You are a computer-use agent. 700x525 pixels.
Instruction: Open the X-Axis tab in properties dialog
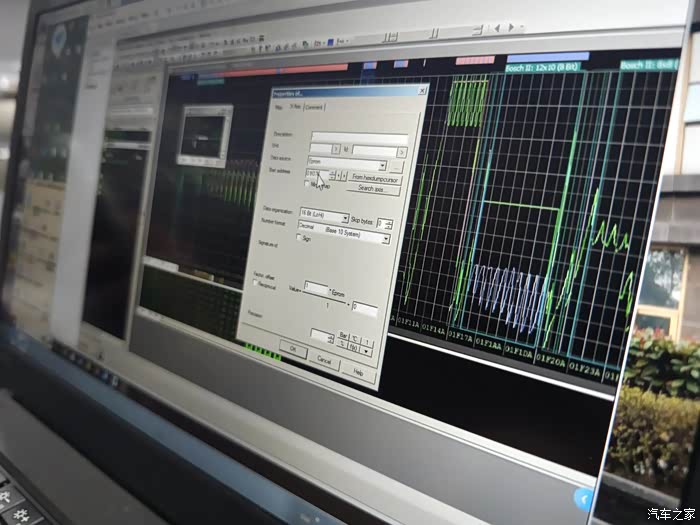(x=295, y=107)
